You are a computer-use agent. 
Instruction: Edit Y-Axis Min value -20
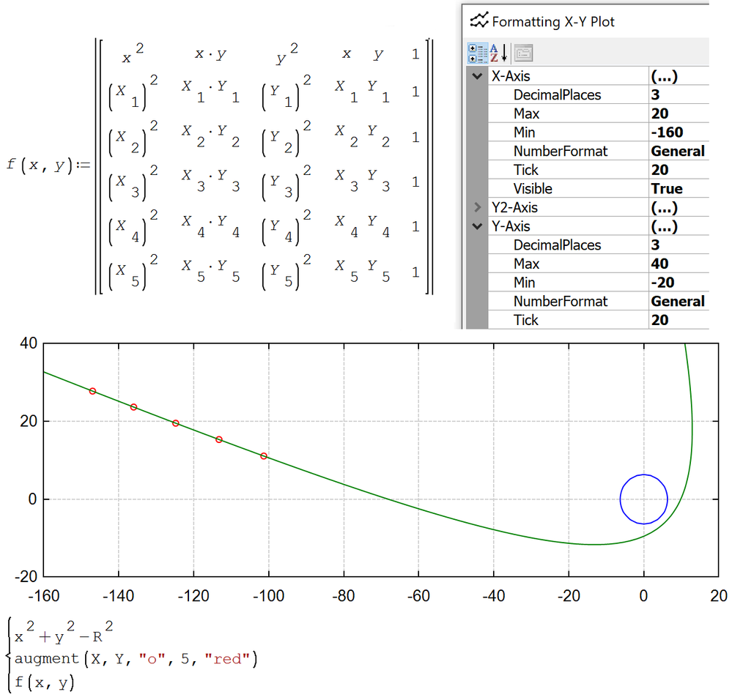(679, 282)
